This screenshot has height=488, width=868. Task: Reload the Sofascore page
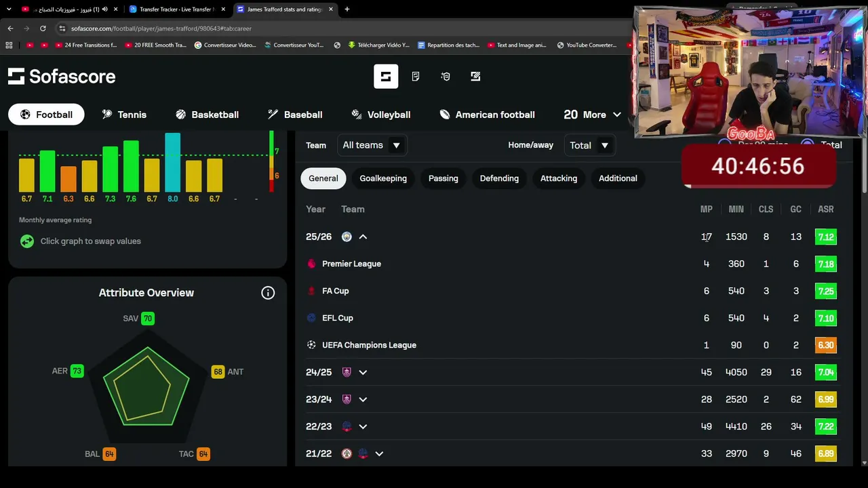pos(43,28)
